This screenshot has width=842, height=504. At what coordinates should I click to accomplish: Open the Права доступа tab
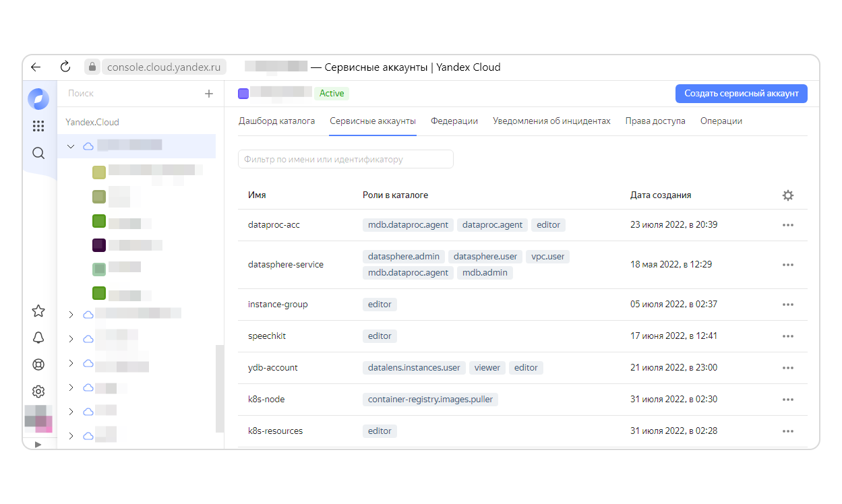[655, 121]
